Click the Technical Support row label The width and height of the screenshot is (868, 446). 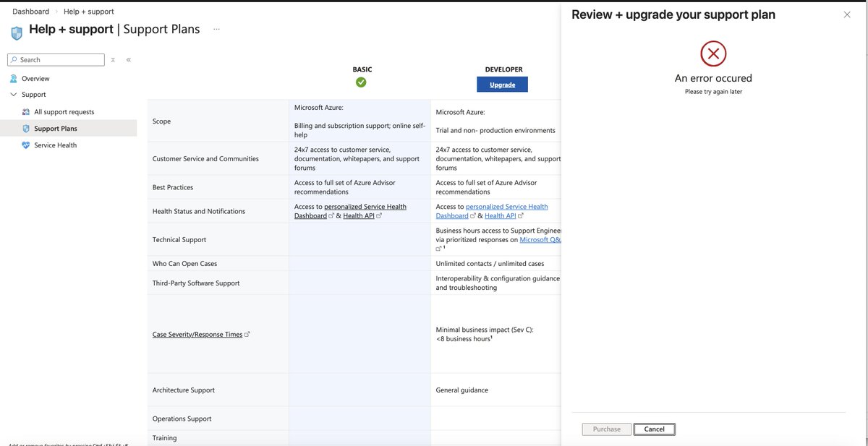179,240
